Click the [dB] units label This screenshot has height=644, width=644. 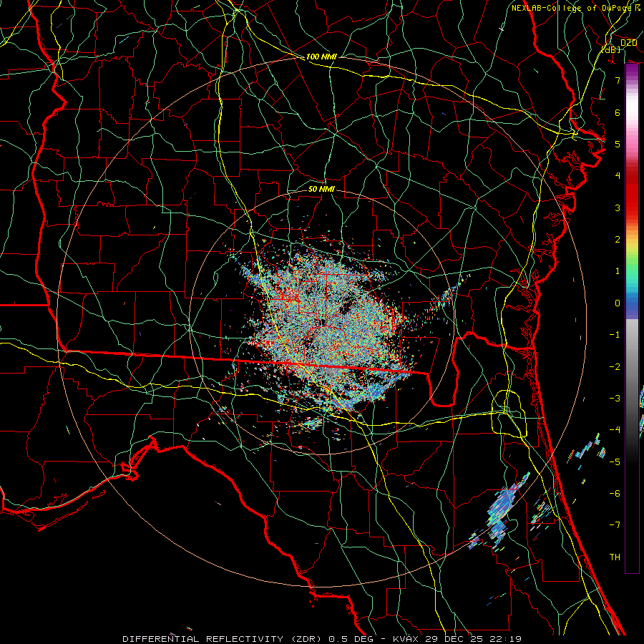point(611,49)
